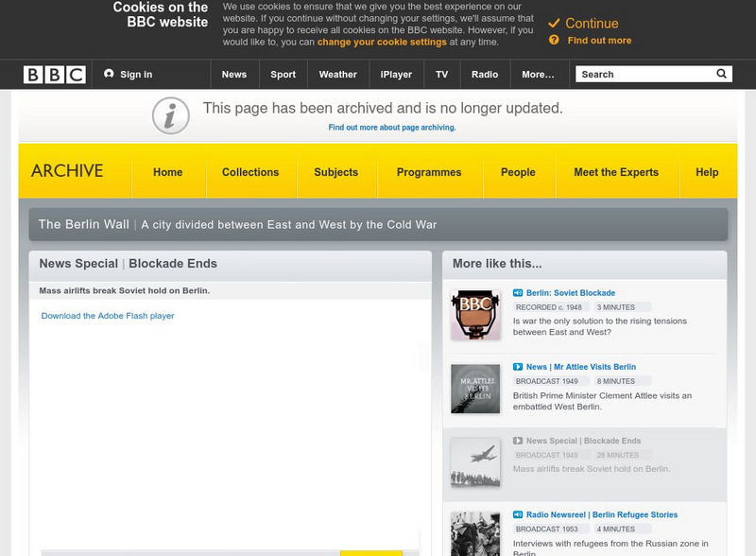The image size is (756, 556).
Task: Switch to the Programmes tab
Action: (x=428, y=172)
